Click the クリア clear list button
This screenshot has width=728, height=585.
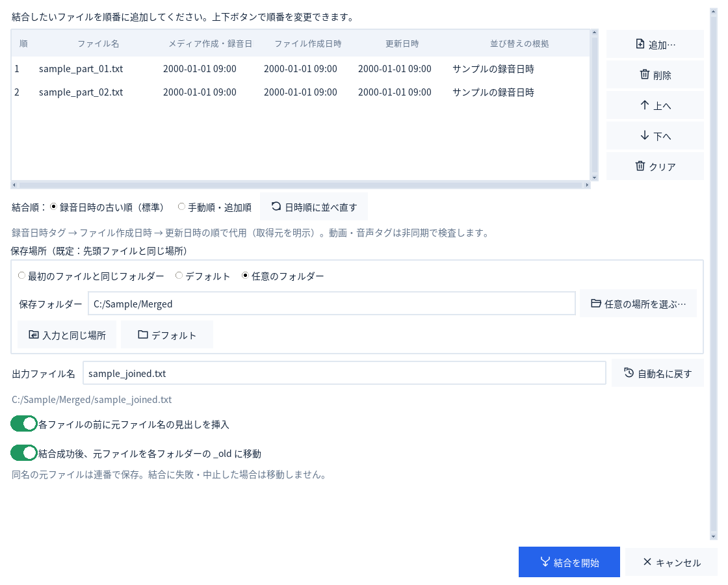[655, 166]
